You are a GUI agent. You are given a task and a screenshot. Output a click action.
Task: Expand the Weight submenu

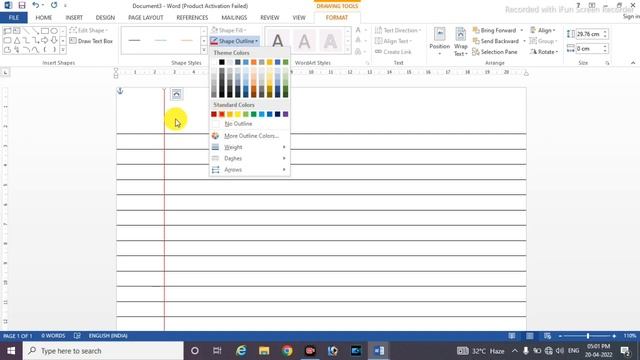249,147
